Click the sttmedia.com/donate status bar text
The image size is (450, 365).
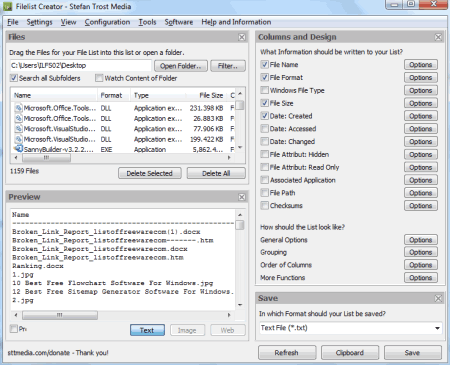pyautogui.click(x=58, y=353)
